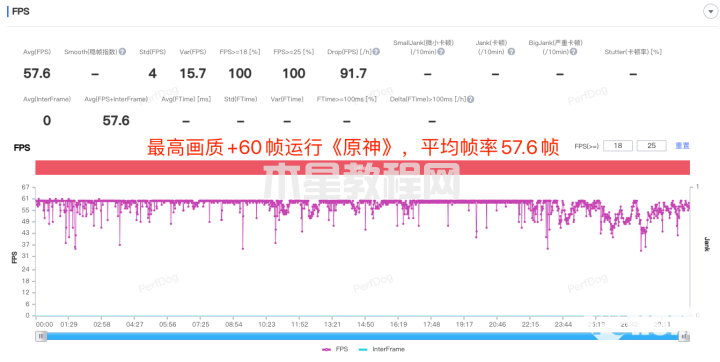
Task: Toggle the FPS series in the legend
Action: click(x=336, y=349)
